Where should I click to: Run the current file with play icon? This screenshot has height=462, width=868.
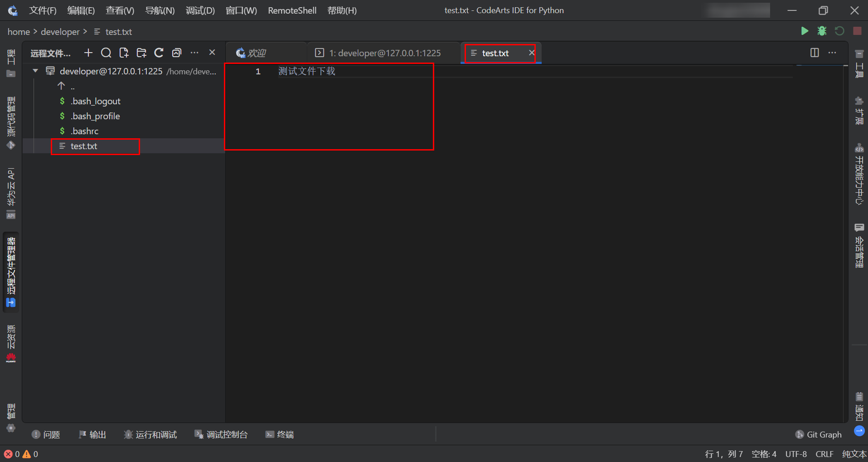tap(805, 31)
